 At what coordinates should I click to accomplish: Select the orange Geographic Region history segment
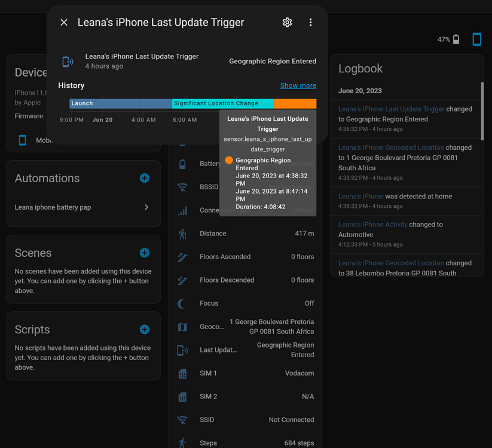click(x=295, y=103)
